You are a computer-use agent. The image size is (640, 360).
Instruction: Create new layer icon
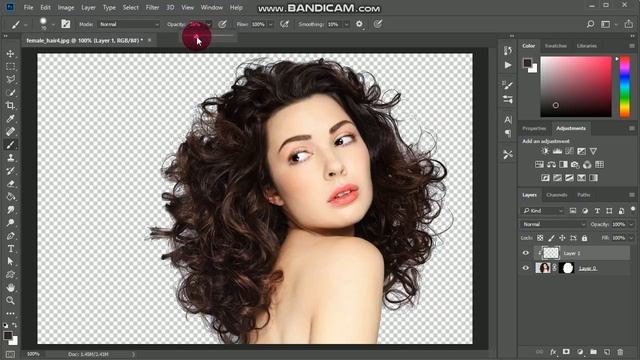pos(607,352)
